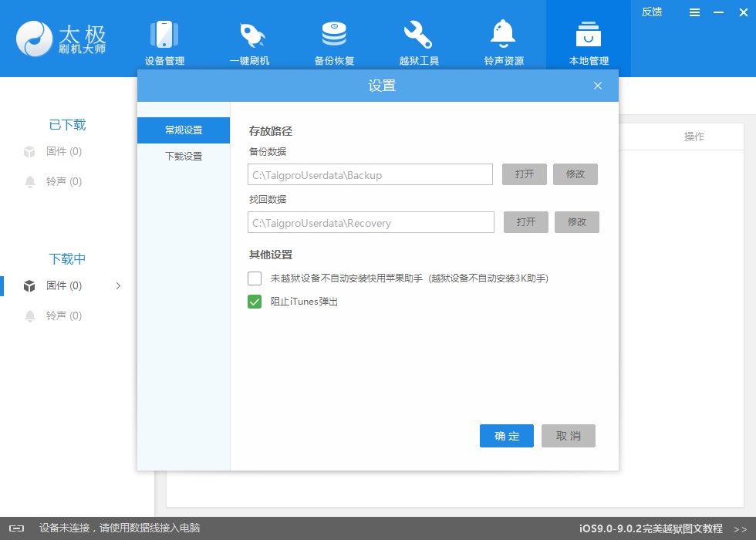756x540 pixels.
Task: Switch to 常规设置 tab
Action: 184,130
